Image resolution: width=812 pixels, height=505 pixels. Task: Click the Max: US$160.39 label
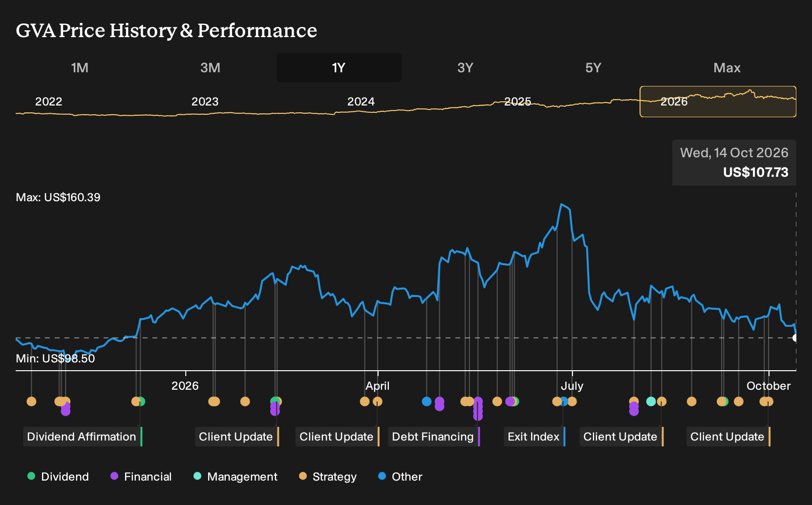(x=58, y=197)
